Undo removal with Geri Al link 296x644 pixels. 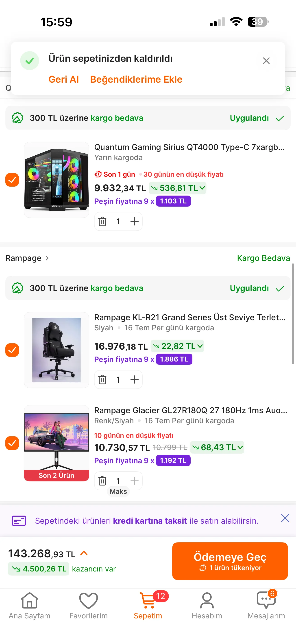tap(64, 79)
